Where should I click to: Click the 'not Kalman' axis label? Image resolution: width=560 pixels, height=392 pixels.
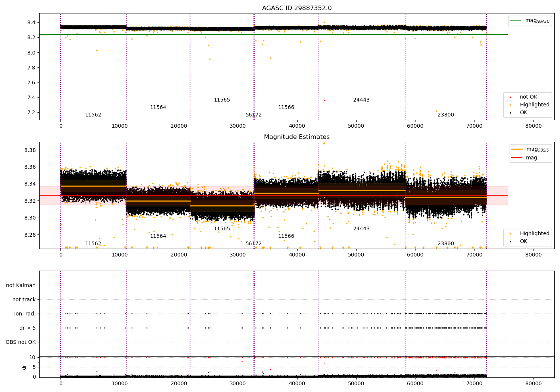(21, 285)
